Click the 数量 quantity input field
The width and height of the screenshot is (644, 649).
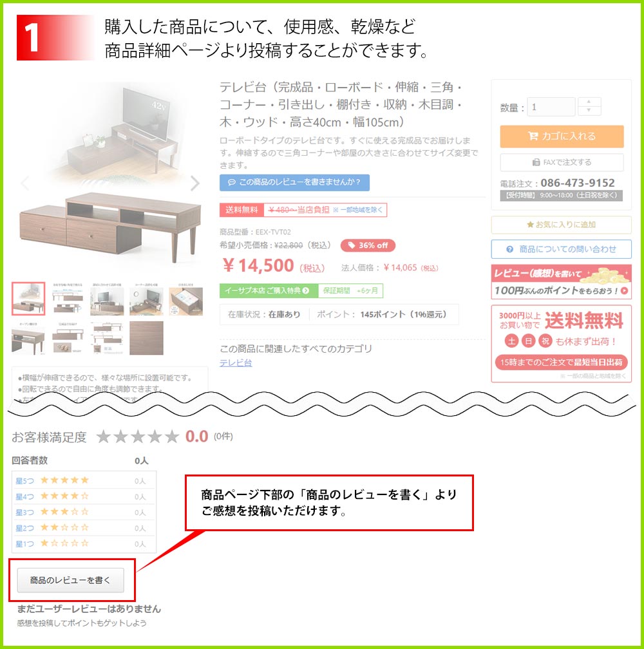click(x=551, y=107)
